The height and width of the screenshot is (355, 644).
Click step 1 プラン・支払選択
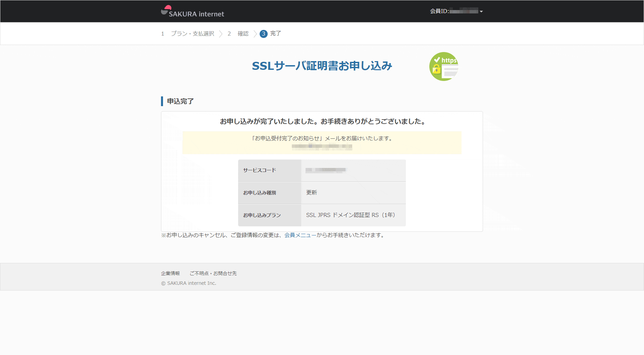click(187, 34)
